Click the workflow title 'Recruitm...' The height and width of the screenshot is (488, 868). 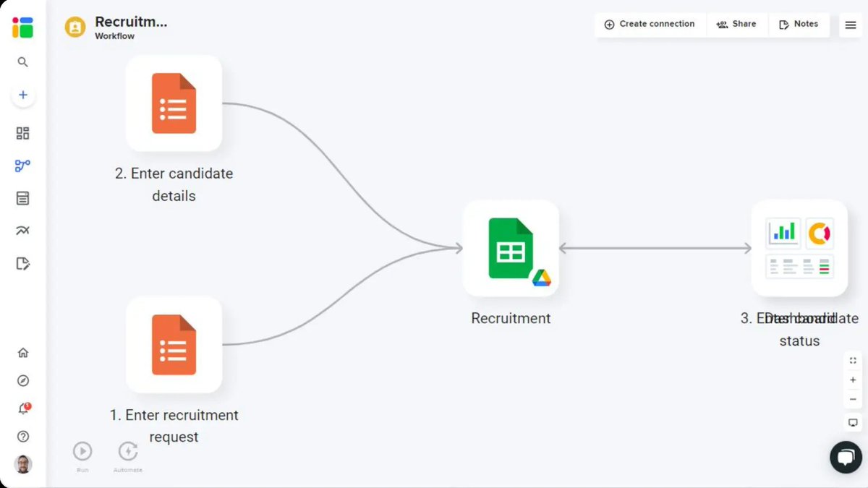[x=131, y=22]
